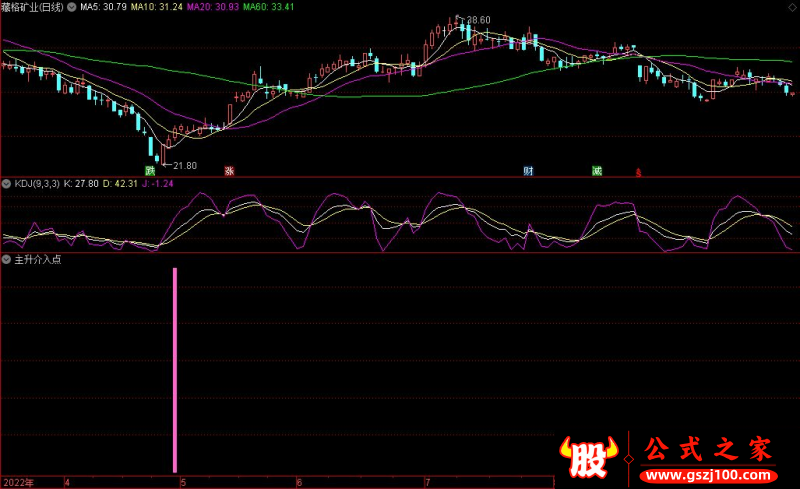Screen dimensions: 800x489
Task: Click the green 跌 event marker
Action: [x=150, y=171]
